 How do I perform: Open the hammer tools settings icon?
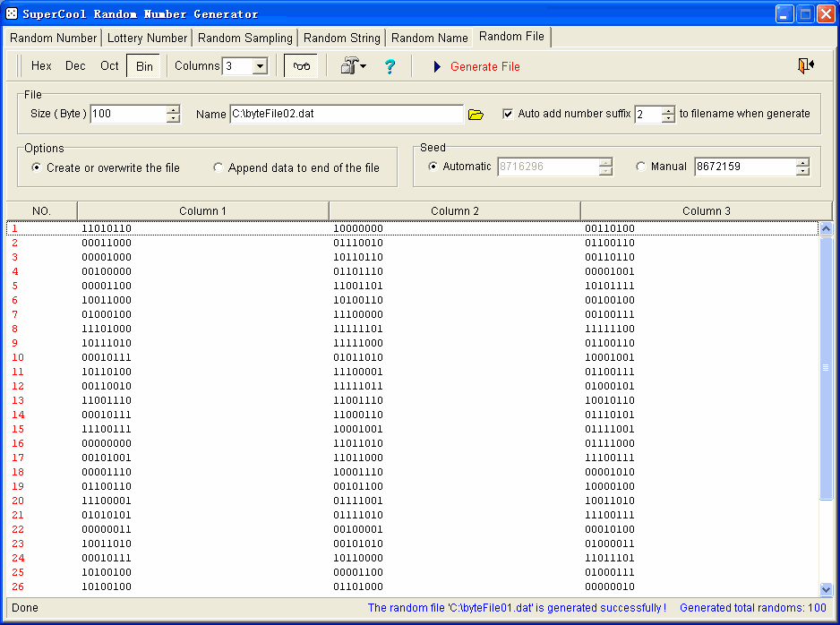tap(348, 66)
